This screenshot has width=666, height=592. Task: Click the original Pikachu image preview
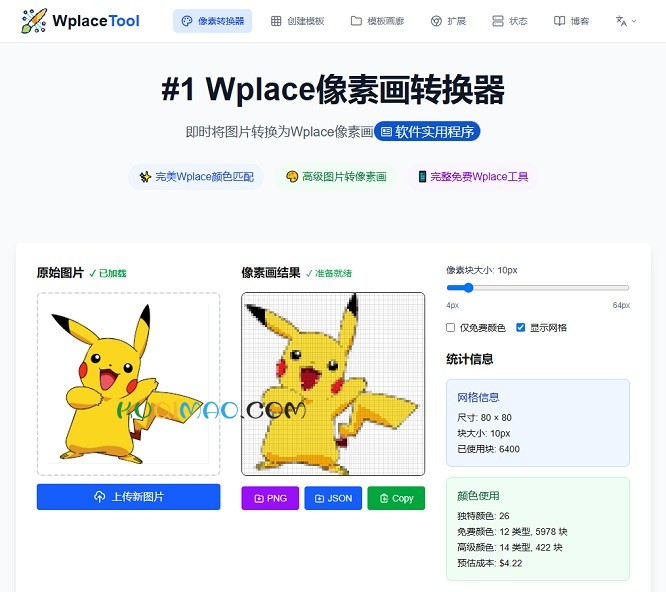pos(129,384)
